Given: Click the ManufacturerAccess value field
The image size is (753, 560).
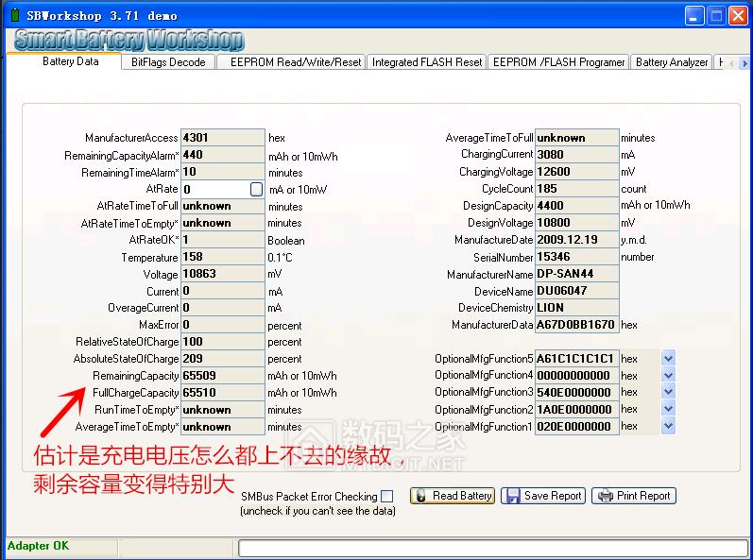Looking at the screenshot, I should pyautogui.click(x=223, y=138).
